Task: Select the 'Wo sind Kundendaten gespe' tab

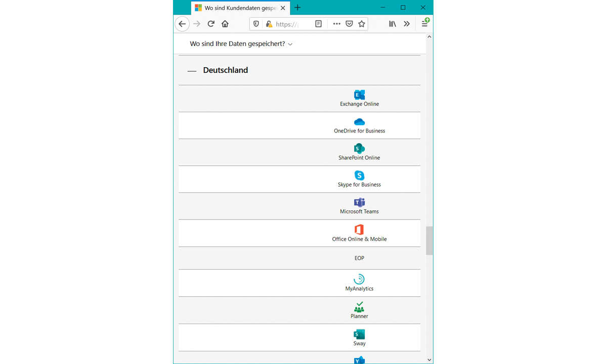Action: pos(240,8)
